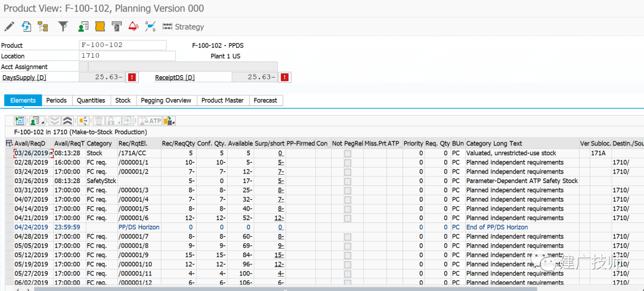Toggle Not Peg checkbox for /000001/7 row
The height and width of the screenshot is (291, 644).
click(348, 236)
